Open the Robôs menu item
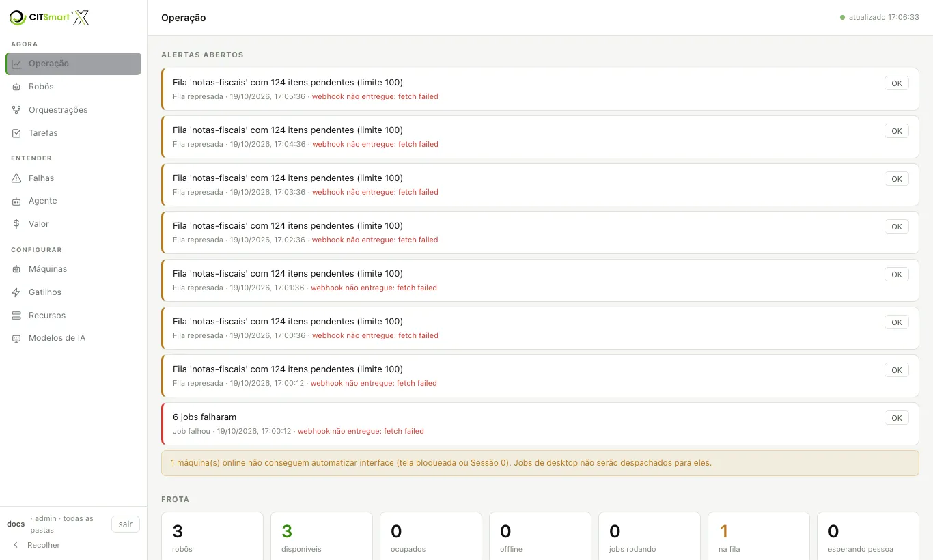The height and width of the screenshot is (560, 933). click(74, 87)
